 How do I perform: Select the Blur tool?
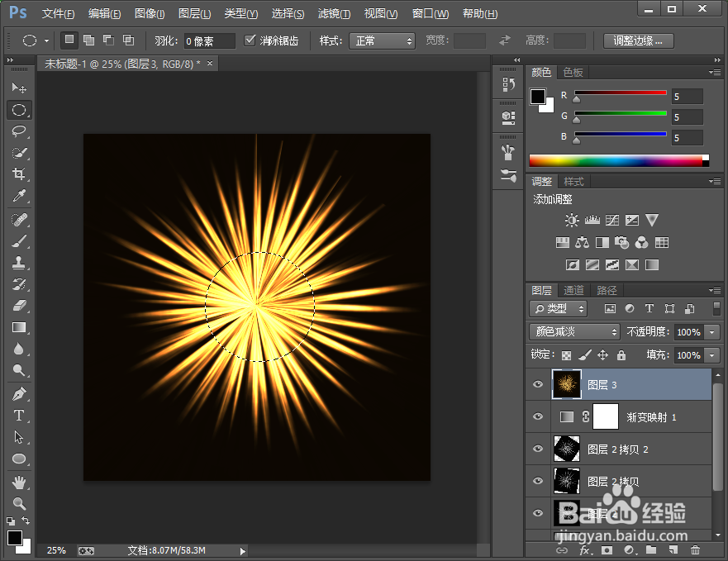18,349
